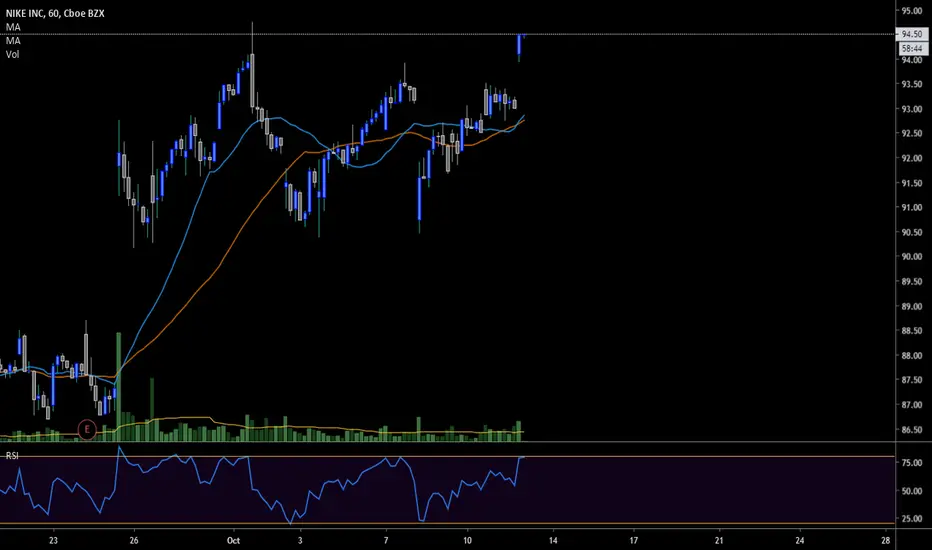Click the date label 24 on time axis
The width and height of the screenshot is (932, 550).
[800, 540]
